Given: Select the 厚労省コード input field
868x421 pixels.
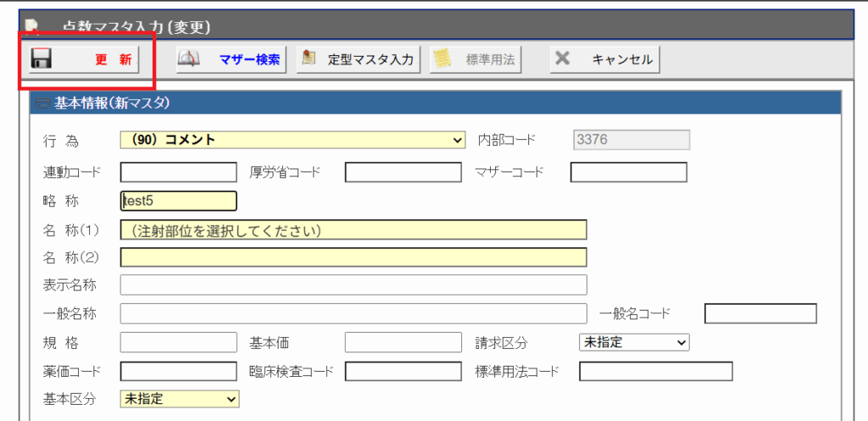Looking at the screenshot, I should 403,173.
